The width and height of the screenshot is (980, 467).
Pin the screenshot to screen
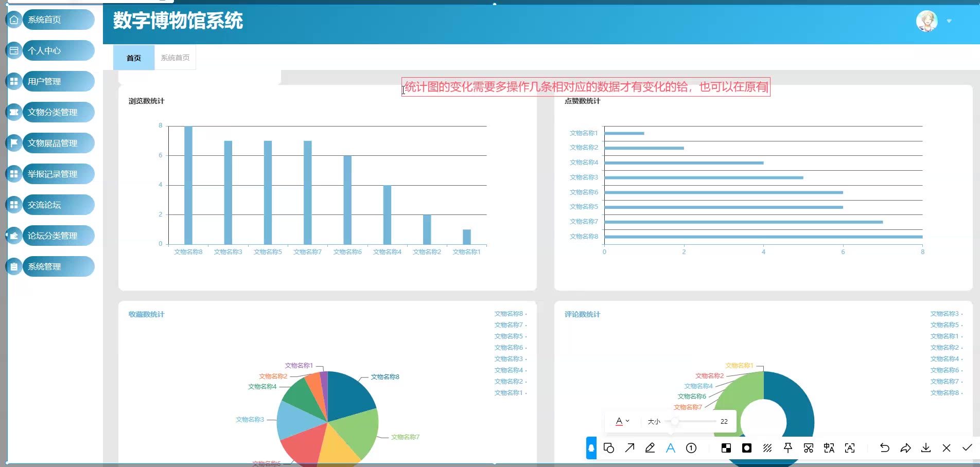pos(788,448)
